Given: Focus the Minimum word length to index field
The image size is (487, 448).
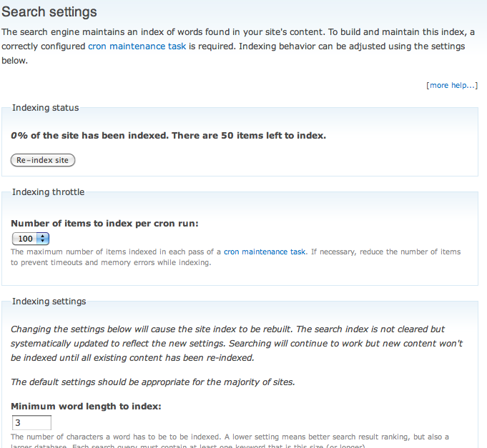Looking at the screenshot, I should coord(31,422).
